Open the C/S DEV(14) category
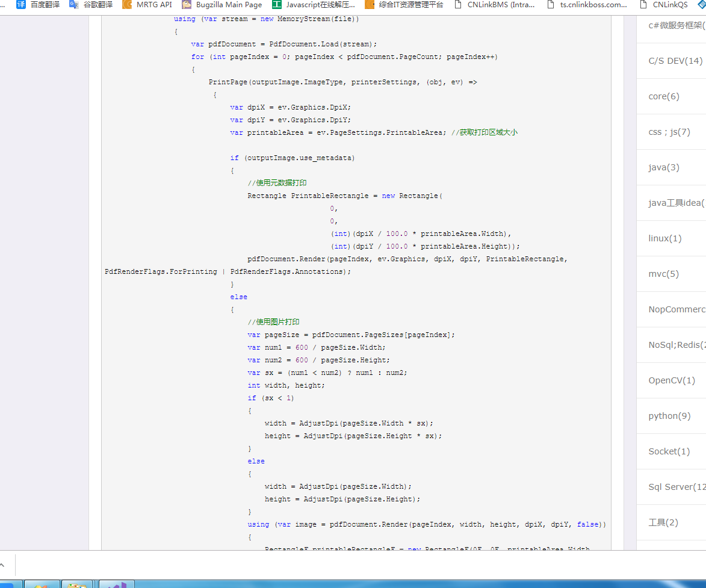The image size is (706, 588). tap(675, 61)
